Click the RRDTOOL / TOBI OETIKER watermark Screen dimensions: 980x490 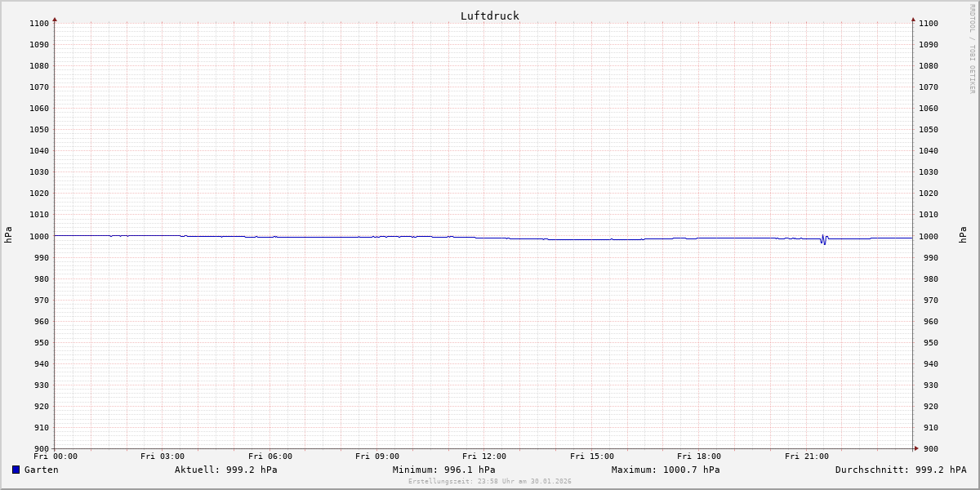[972, 49]
